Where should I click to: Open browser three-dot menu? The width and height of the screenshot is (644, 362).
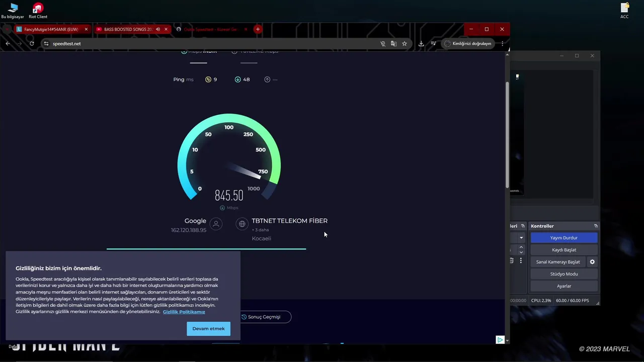pos(502,44)
